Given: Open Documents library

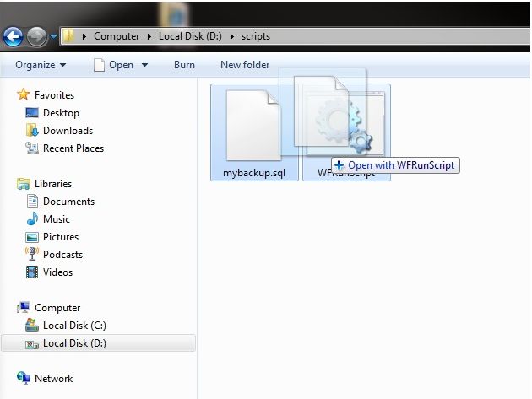Looking at the screenshot, I should pos(69,202).
